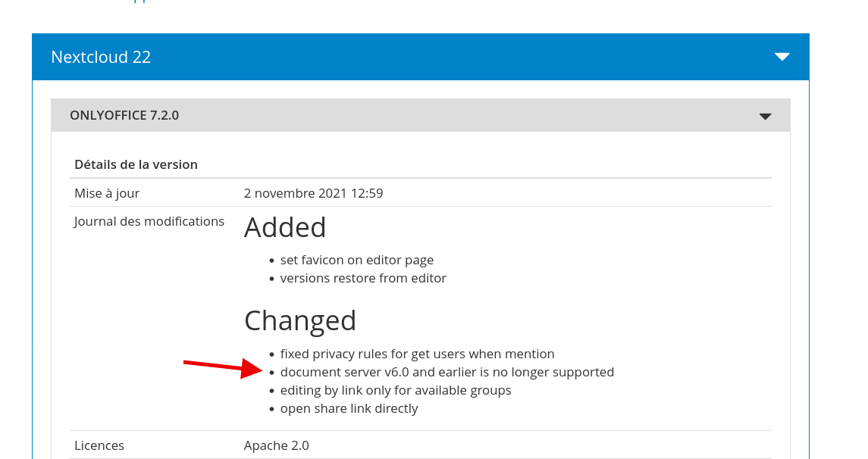Screen dimensions: 868x459
Task: Click the date "2 novembre 2021 12:59"
Action: tap(313, 193)
